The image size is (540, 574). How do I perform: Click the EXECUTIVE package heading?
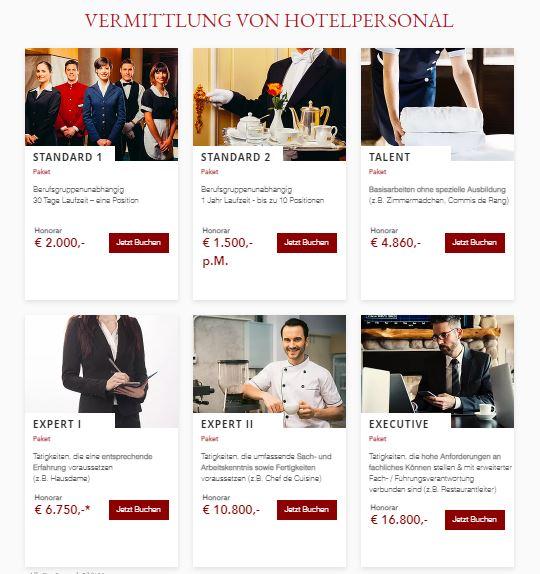[x=399, y=424]
